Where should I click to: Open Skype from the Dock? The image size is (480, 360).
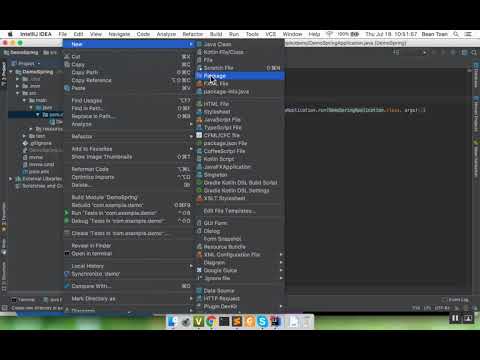(262, 321)
